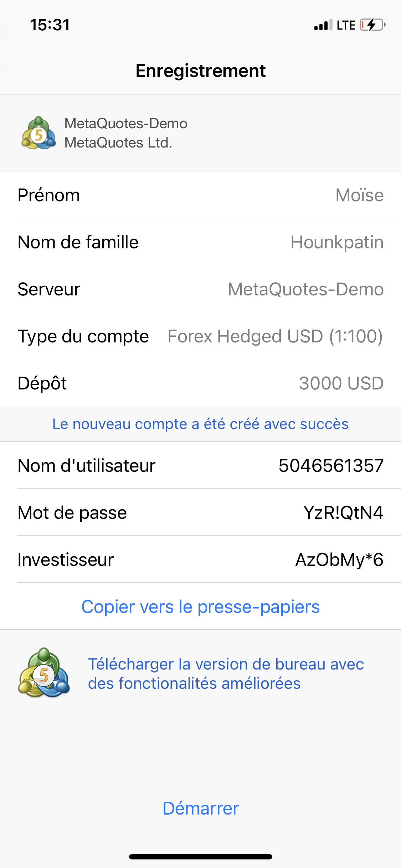Tap the large MetaTrader 5 desktop icon
Screen dimensions: 401x868
44,673
